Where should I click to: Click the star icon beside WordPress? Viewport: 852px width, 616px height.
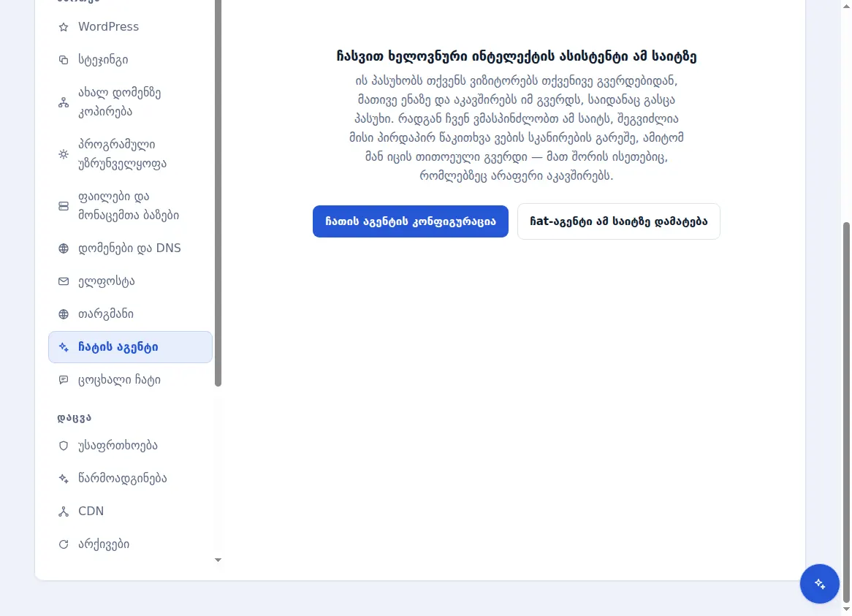point(64,26)
